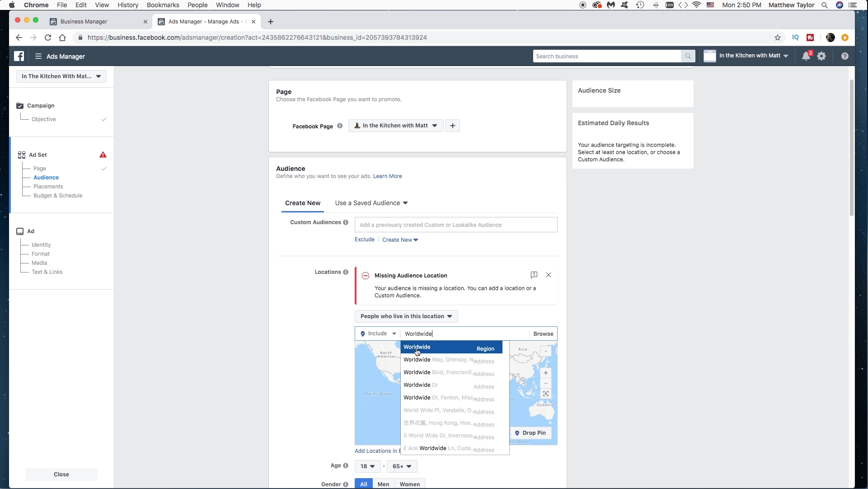Go to Budget & Schedule in sidebar
The width and height of the screenshot is (868, 489).
point(58,196)
